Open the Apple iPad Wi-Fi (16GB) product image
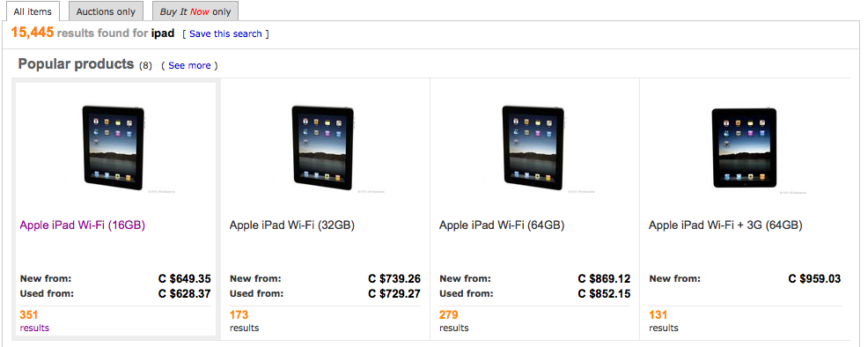Viewport: 868px width, 347px height. point(114,146)
